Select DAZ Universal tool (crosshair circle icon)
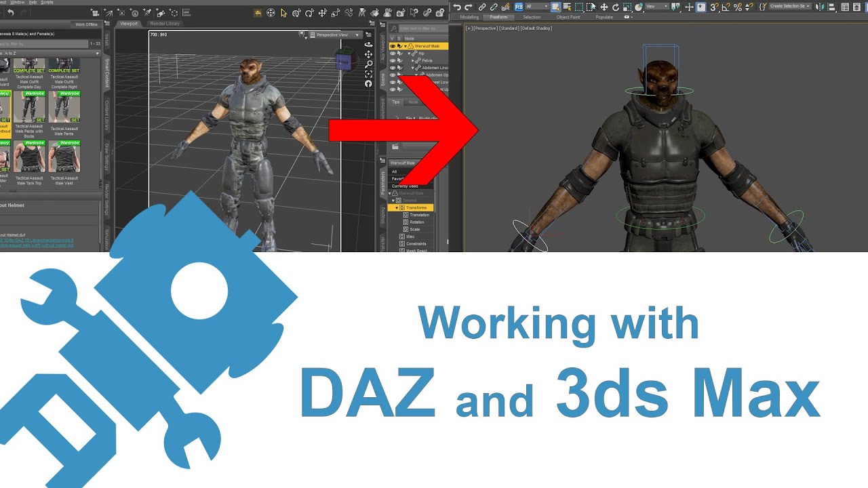This screenshot has height=488, width=868. 271,13
